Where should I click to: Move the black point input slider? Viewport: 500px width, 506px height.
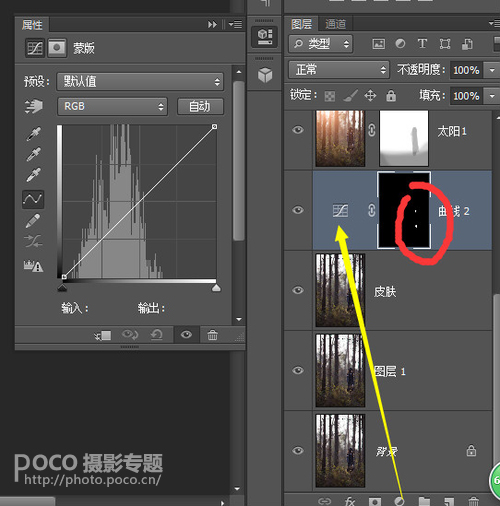coord(62,288)
